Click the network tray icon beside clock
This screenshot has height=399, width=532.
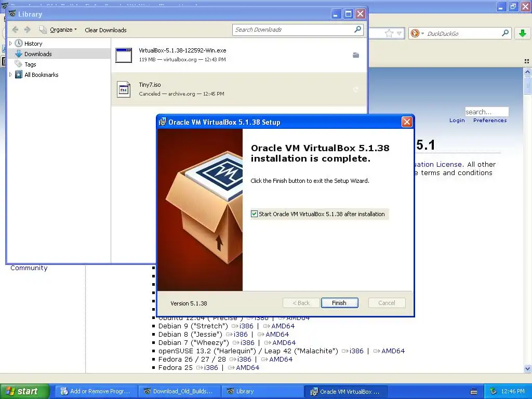pos(493,391)
